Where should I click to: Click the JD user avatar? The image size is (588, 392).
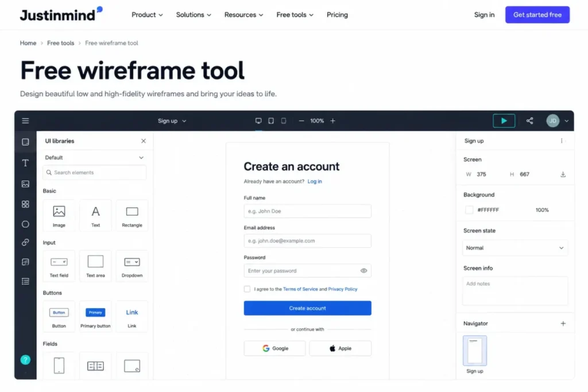[553, 121]
